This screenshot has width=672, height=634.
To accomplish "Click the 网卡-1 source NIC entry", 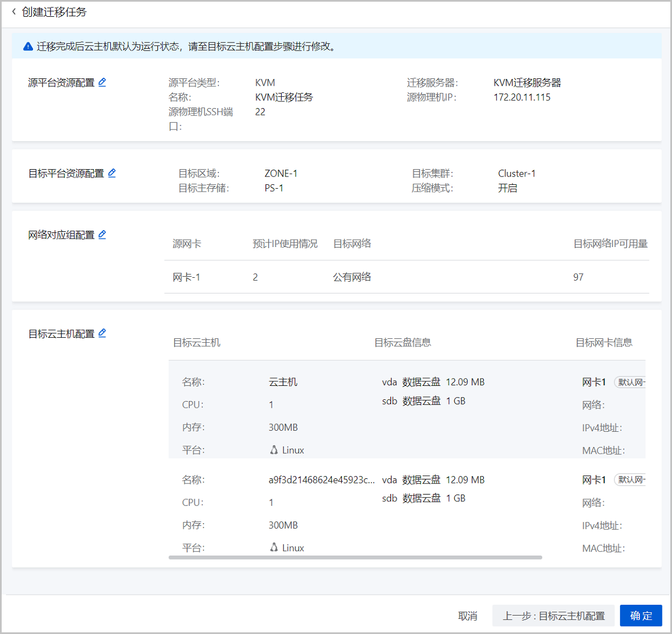I will click(x=187, y=277).
